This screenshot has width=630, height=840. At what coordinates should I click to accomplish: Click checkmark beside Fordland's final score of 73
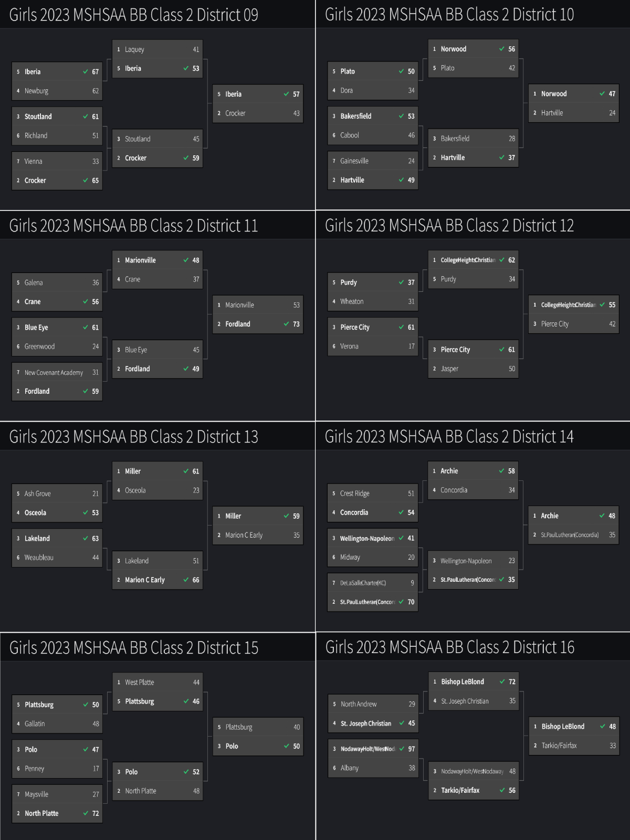pyautogui.click(x=287, y=324)
